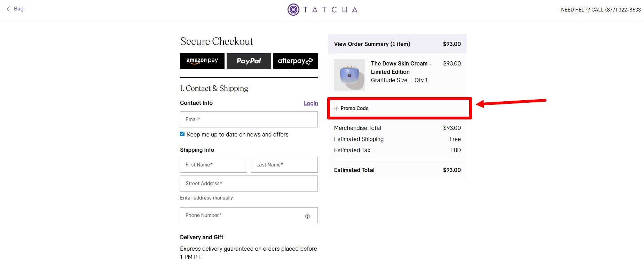Click the Tatcha logo

tap(322, 9)
